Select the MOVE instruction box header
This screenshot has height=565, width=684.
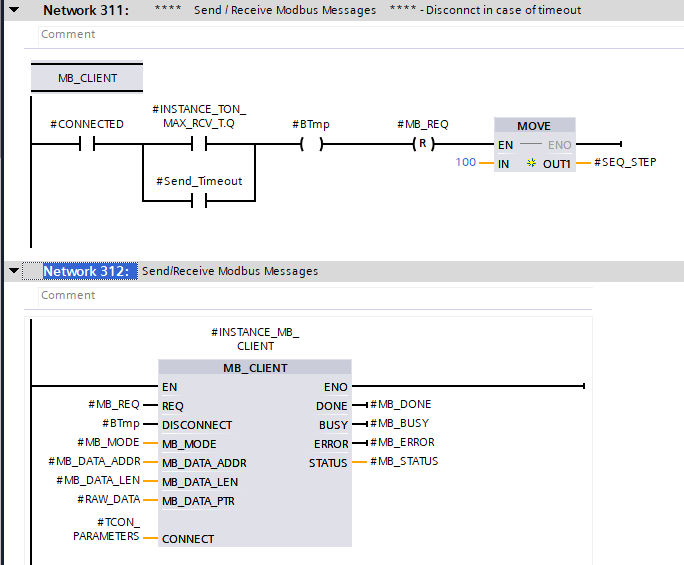534,126
